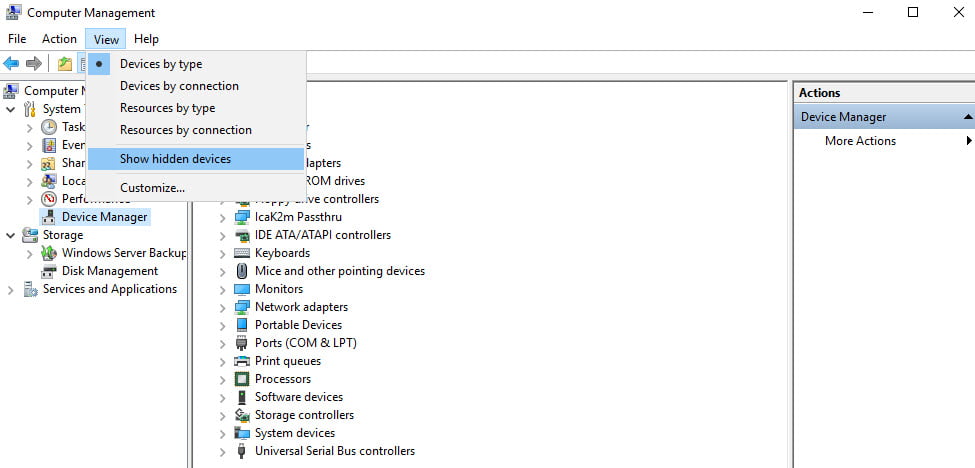The width and height of the screenshot is (975, 468).
Task: Expand the Windows Server Backup node
Action: (x=29, y=254)
